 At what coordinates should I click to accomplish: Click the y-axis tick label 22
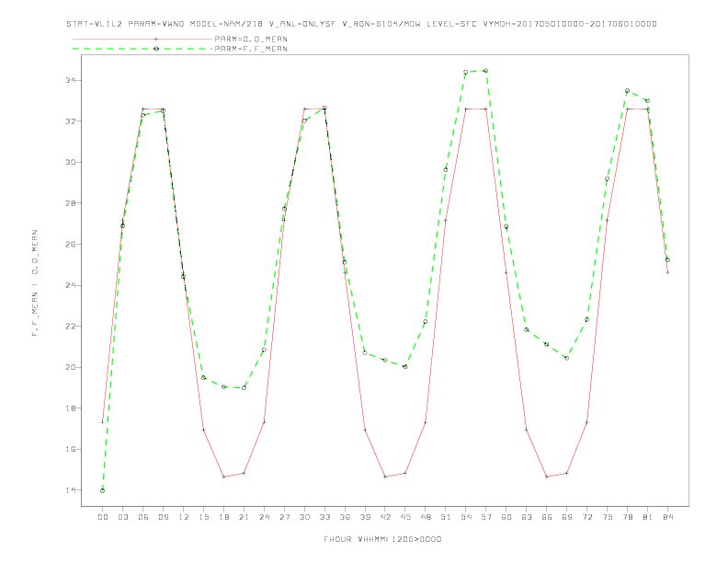[70, 326]
